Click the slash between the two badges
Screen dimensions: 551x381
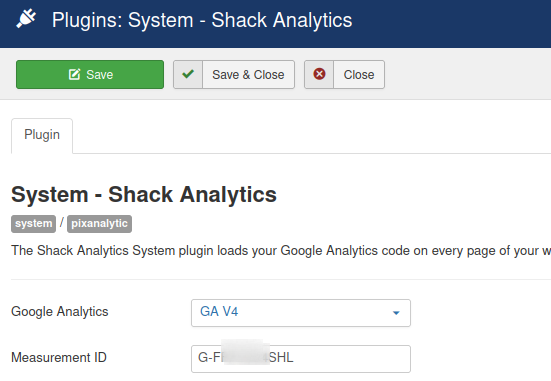[61, 222]
